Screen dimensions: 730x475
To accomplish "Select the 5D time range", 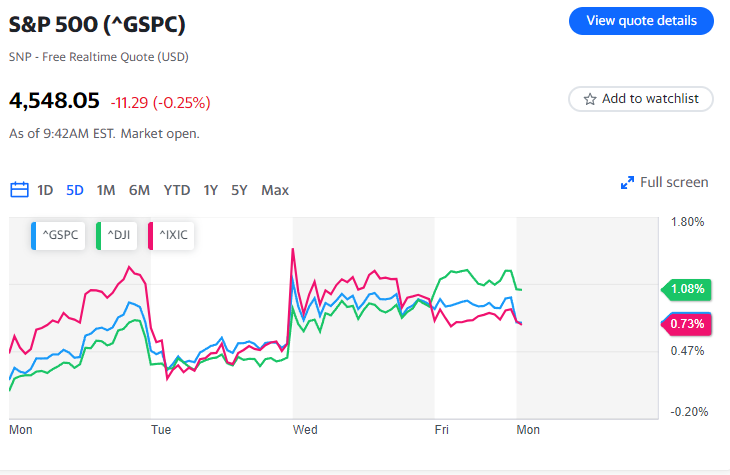I will pos(75,190).
